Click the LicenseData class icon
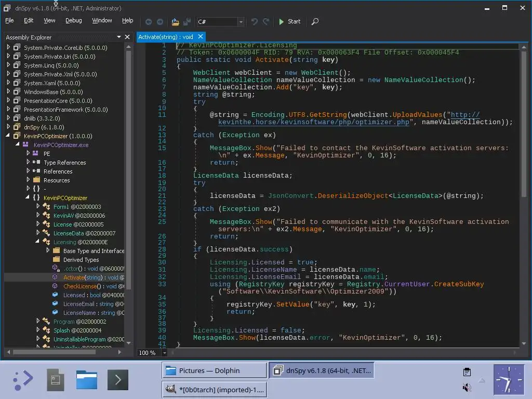The image size is (532, 399). click(x=46, y=233)
